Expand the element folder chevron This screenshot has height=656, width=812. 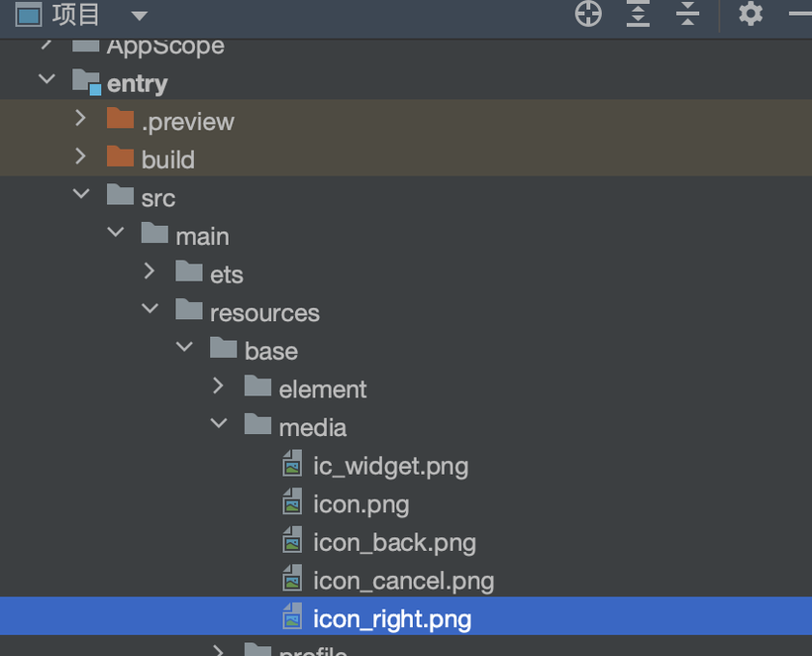pos(219,387)
